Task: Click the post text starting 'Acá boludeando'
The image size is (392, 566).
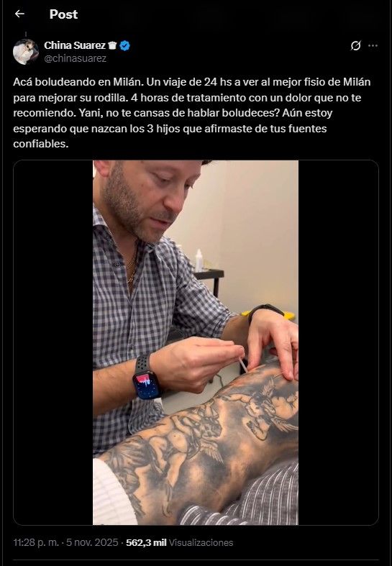Action: [x=191, y=113]
